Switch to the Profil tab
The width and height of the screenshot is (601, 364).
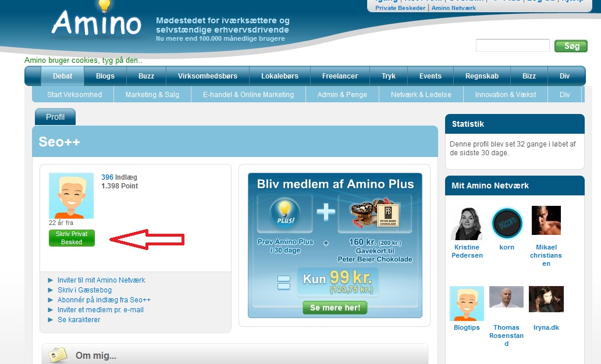(x=55, y=117)
